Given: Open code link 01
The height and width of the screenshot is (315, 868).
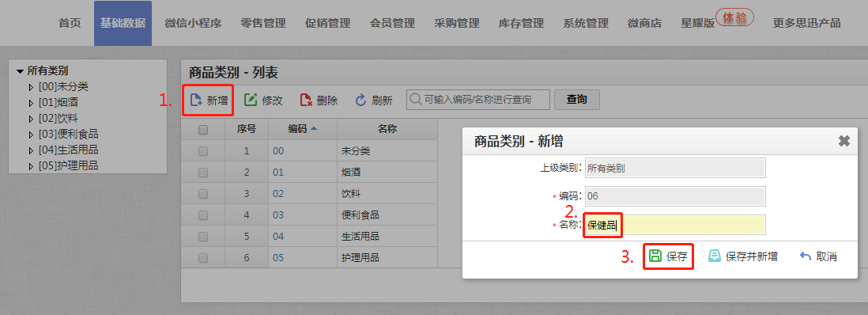Looking at the screenshot, I should click(x=278, y=173).
